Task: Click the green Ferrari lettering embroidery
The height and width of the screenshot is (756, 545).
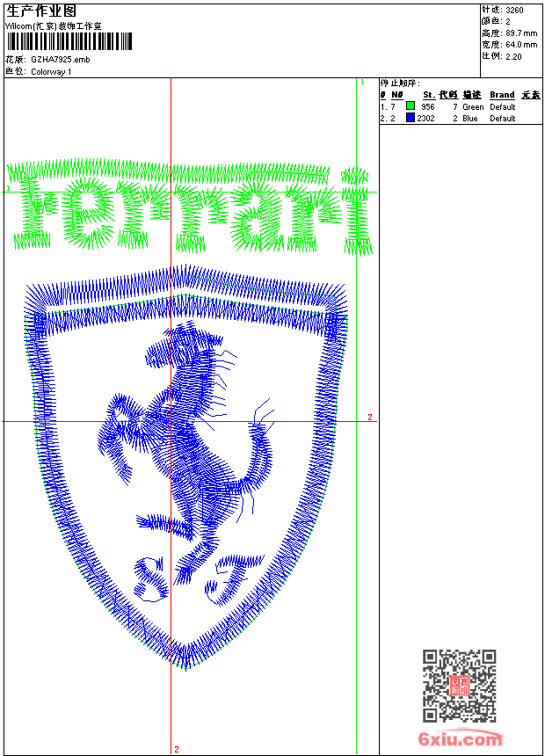Action: (190, 207)
